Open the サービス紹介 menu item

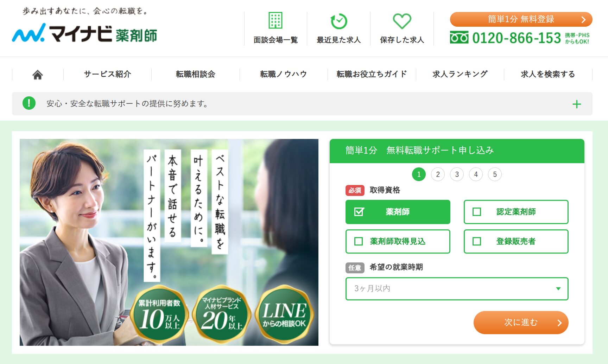107,74
